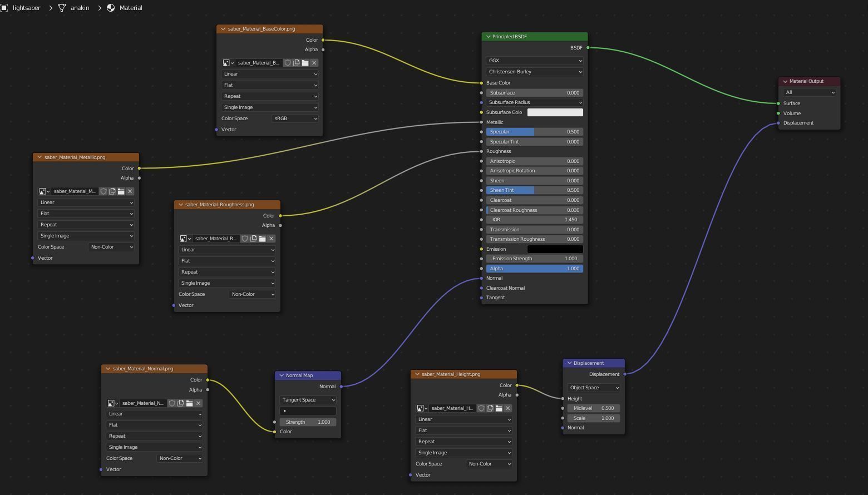Open Flat projection dropdown in BaseColor node

pos(270,85)
